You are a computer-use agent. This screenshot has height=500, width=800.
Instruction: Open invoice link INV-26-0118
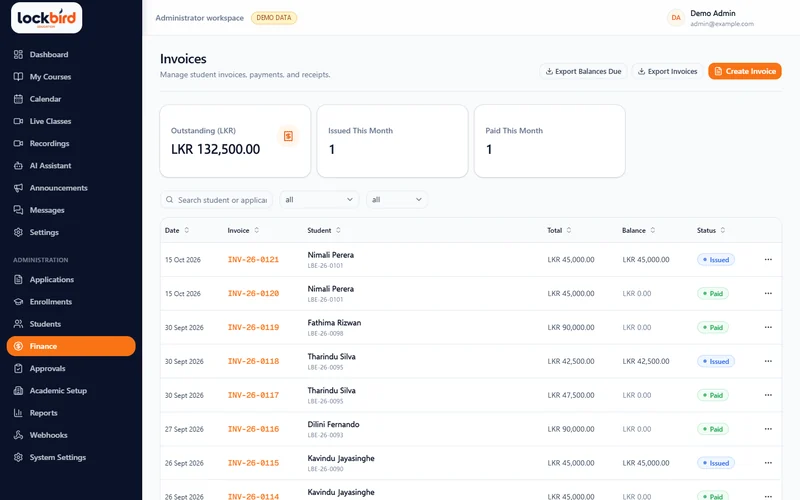pos(253,361)
